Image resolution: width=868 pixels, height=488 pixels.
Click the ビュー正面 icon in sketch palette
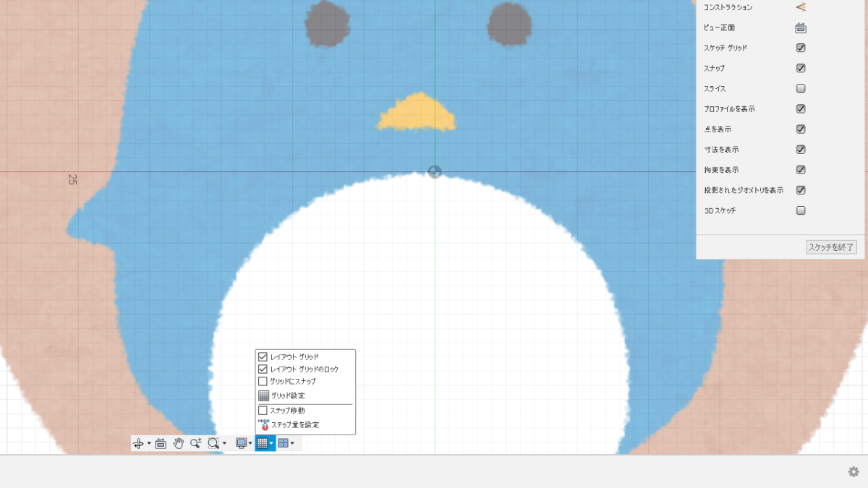pyautogui.click(x=801, y=27)
